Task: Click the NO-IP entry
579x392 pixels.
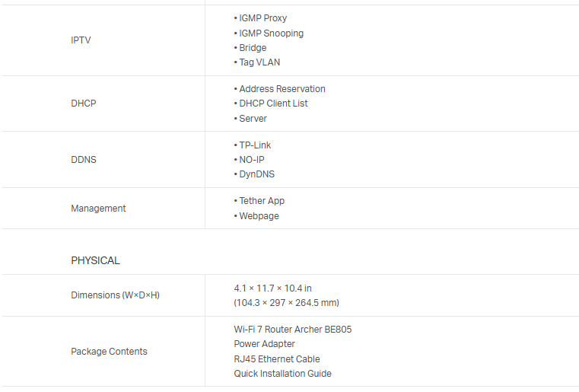Action: click(x=252, y=160)
